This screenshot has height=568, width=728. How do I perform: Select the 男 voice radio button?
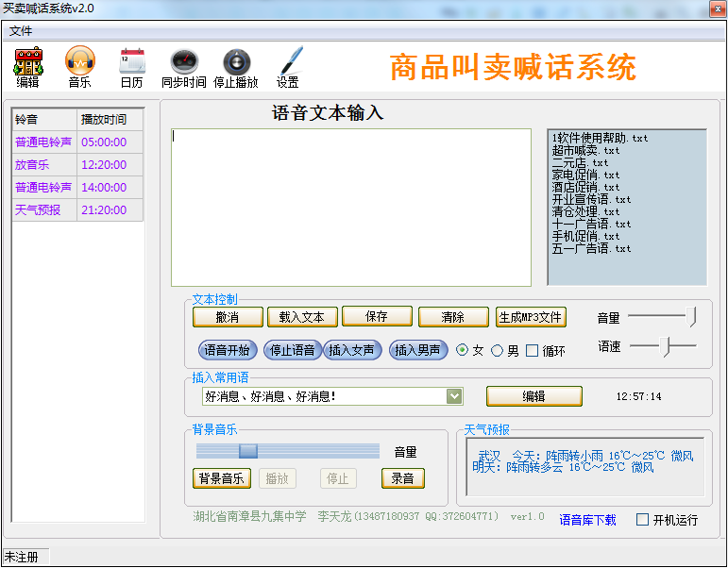(497, 350)
